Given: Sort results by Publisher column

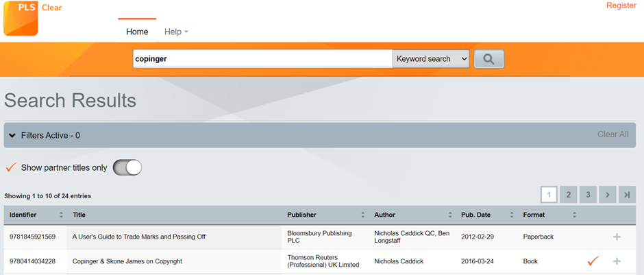Looking at the screenshot, I should tap(301, 215).
